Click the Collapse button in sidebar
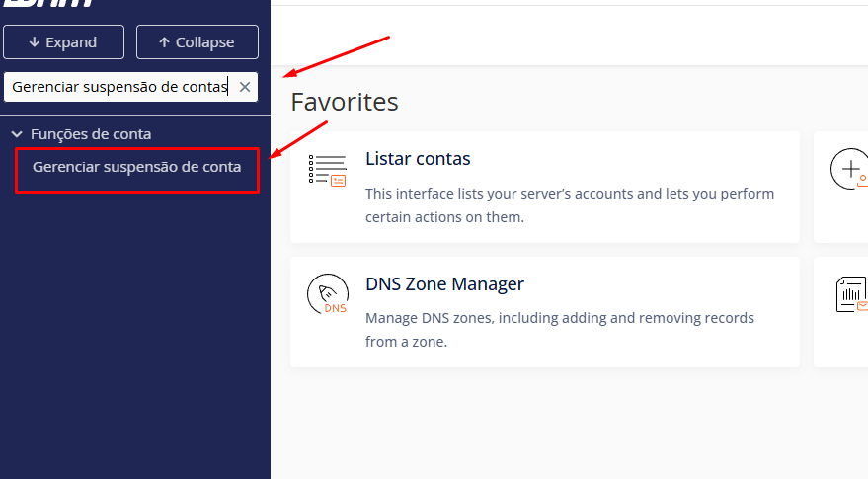868x479 pixels. 197,42
